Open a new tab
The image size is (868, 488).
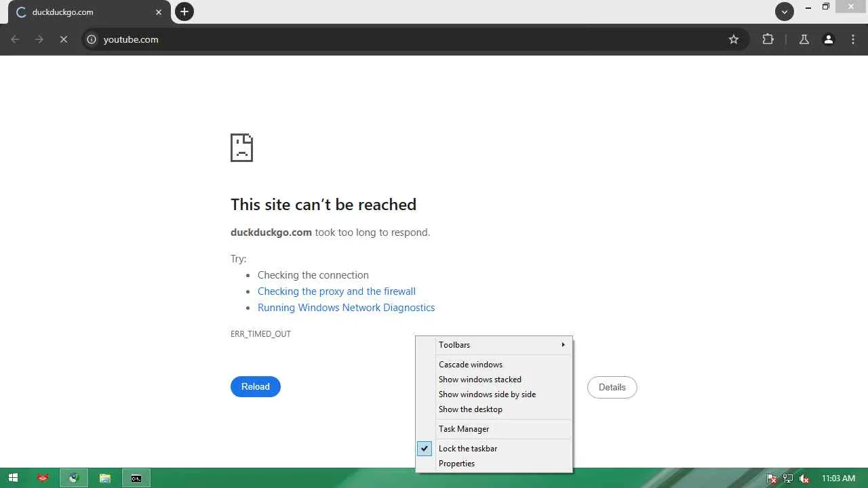[184, 12]
